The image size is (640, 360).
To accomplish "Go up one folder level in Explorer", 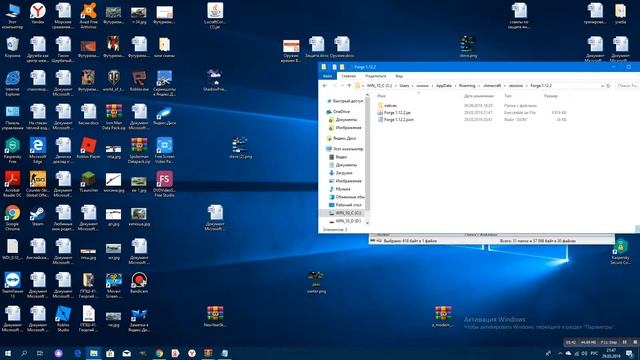I will [349, 86].
